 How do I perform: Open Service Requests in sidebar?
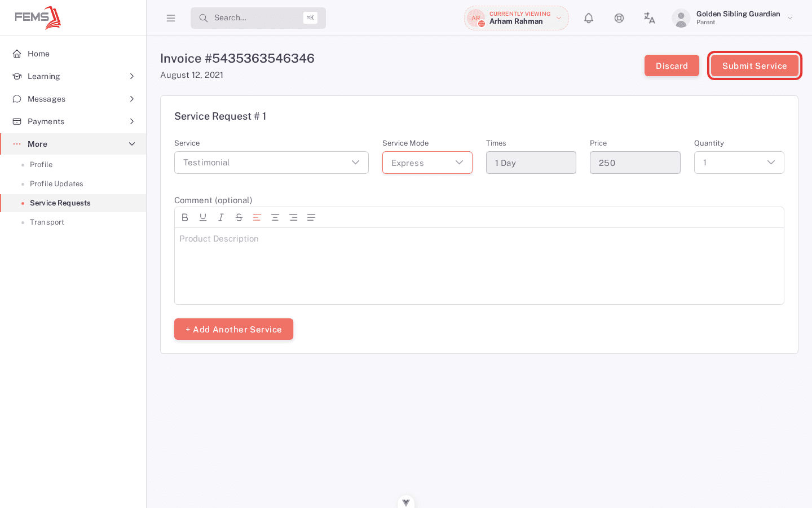coord(73,203)
